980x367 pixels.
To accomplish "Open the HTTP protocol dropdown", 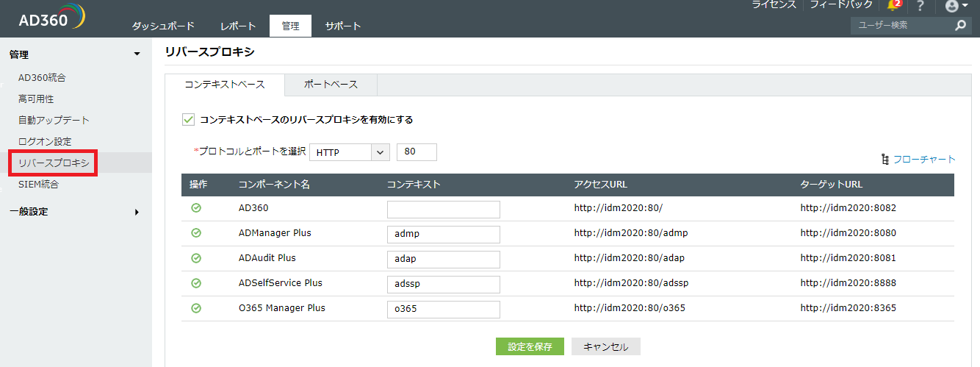I will point(349,152).
